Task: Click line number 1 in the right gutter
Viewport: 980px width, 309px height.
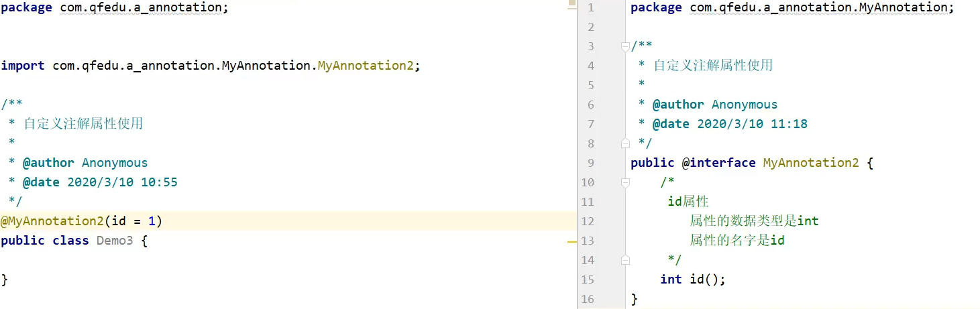Action: [x=590, y=8]
